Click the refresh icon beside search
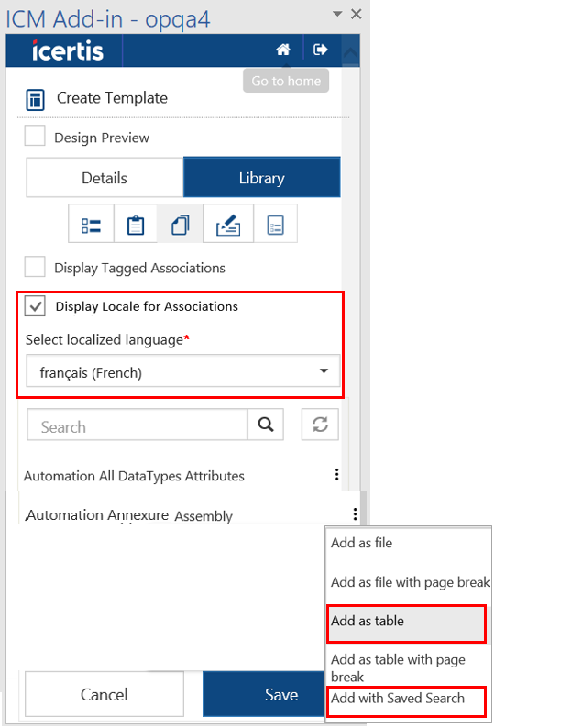 click(320, 425)
